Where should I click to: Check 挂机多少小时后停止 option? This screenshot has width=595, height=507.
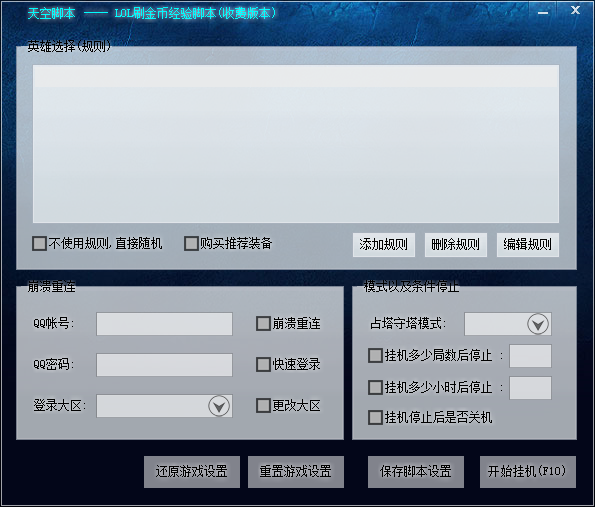point(375,387)
